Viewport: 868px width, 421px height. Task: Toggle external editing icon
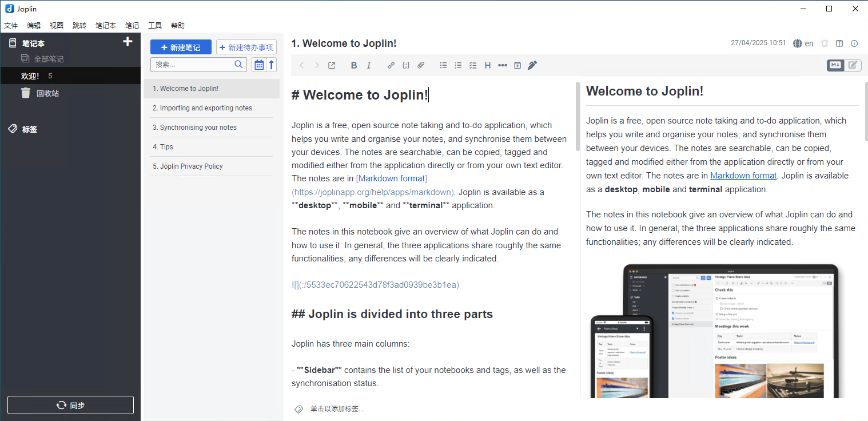[x=332, y=65]
